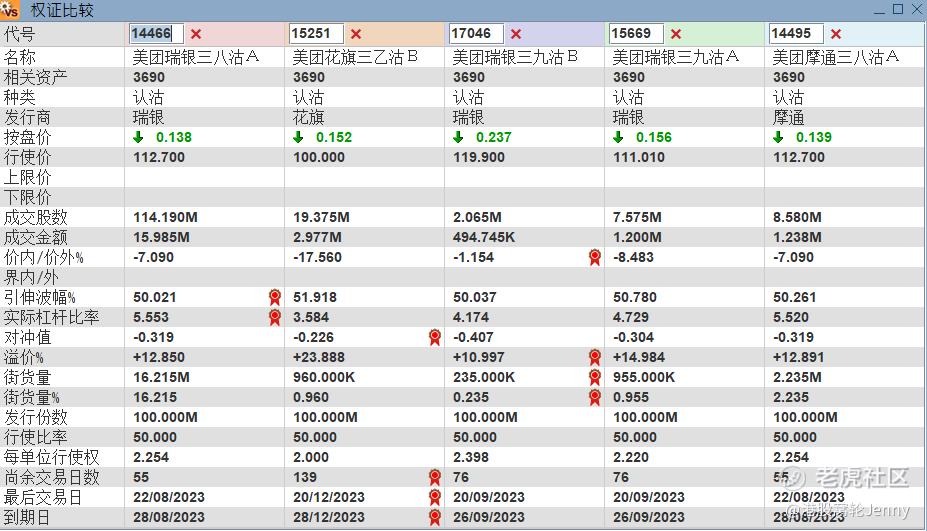This screenshot has height=531, width=927.
Task: Click the strike price 119.900
Action: (x=479, y=157)
